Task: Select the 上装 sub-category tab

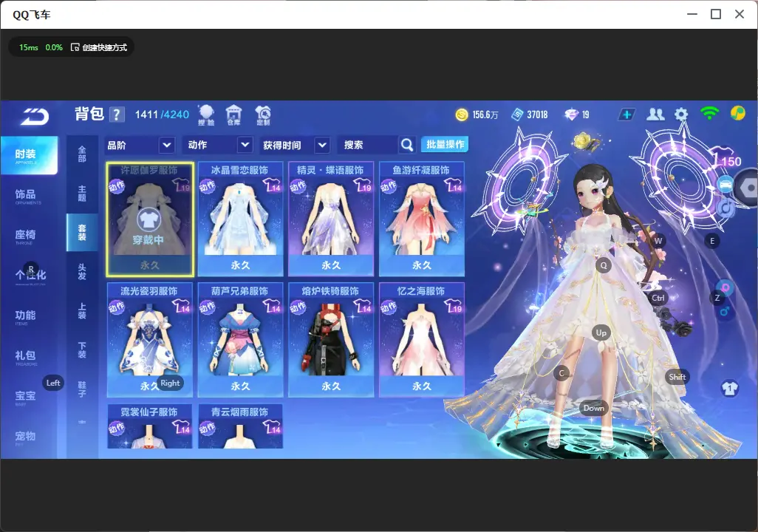Action: click(x=82, y=311)
